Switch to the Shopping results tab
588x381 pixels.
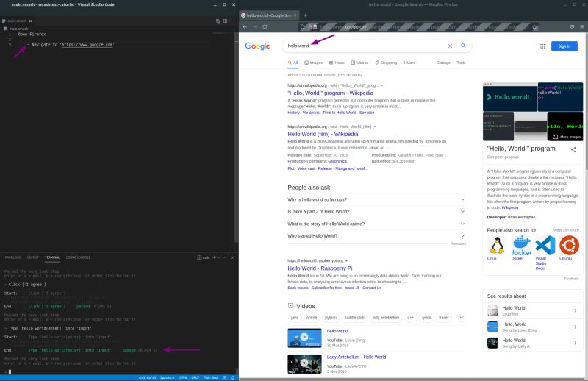(386, 63)
